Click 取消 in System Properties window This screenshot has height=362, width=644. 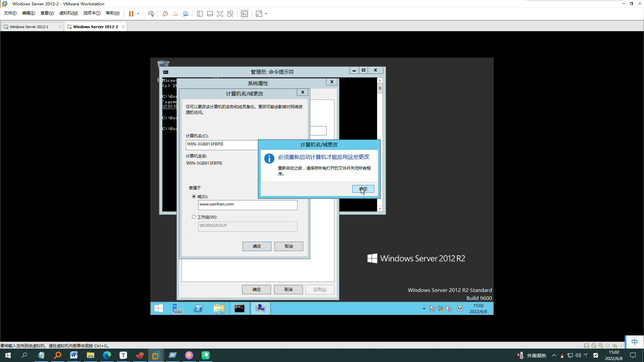coord(288,290)
